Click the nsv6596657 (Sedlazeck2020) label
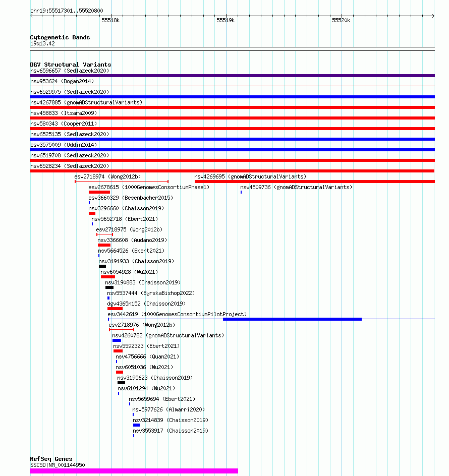Screen dimensions: 449x476 70,71
